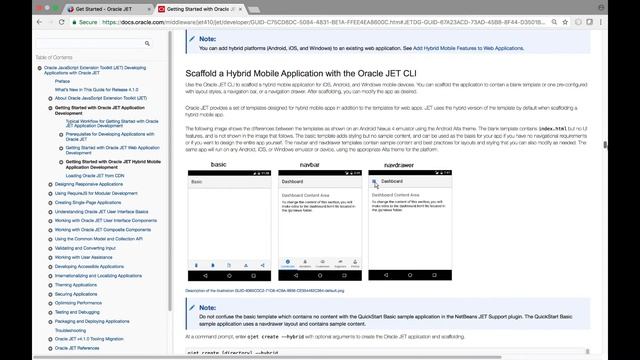Open 'Oracle JET v4.1.0 Tooling Migration'

pos(89,339)
